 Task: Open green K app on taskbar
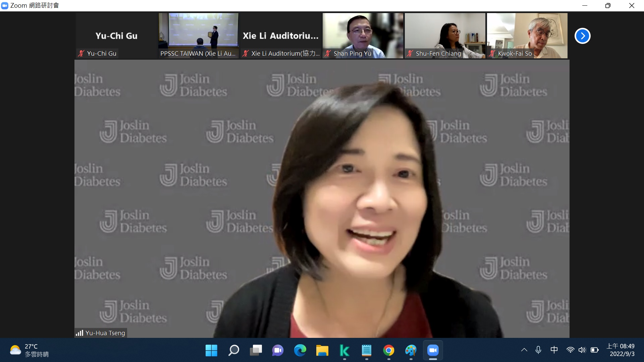tap(344, 351)
